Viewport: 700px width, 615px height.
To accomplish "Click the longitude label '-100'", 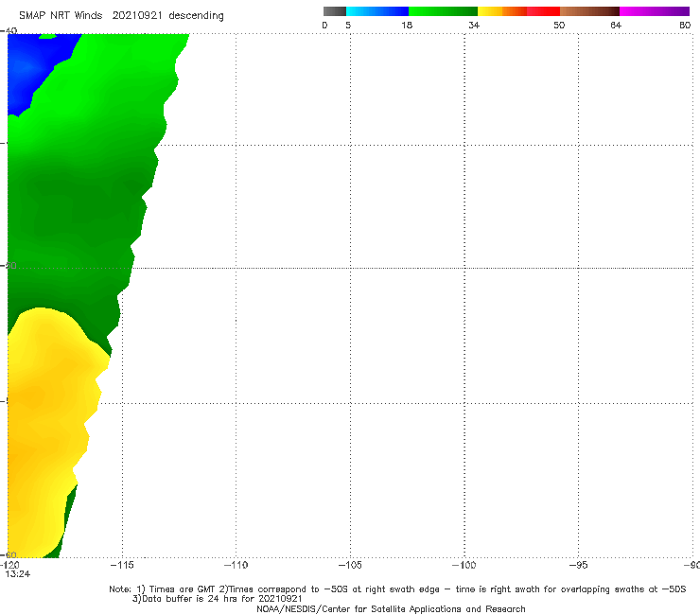I will pyautogui.click(x=464, y=565).
